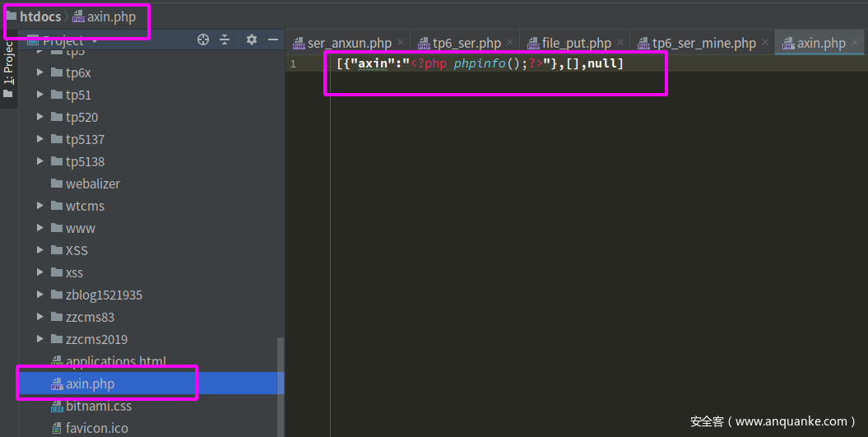Expand the wtcms folder
The image size is (868, 437).
coord(40,206)
